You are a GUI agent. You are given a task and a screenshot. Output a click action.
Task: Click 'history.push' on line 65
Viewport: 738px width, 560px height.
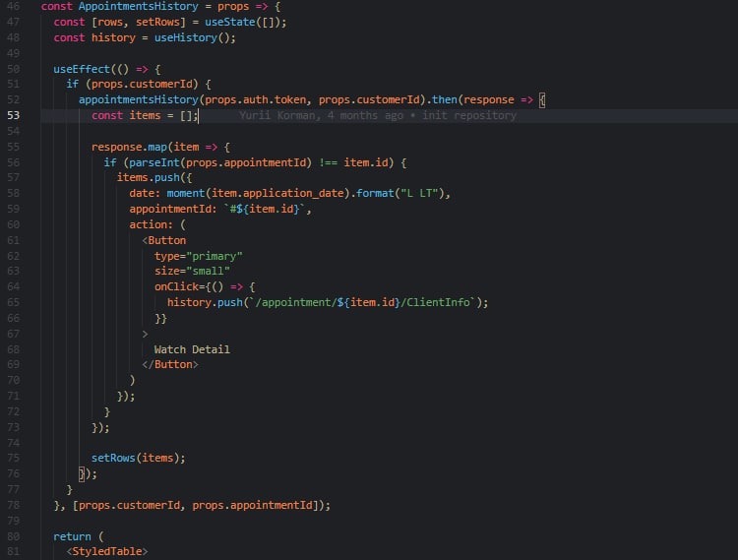pyautogui.click(x=205, y=302)
